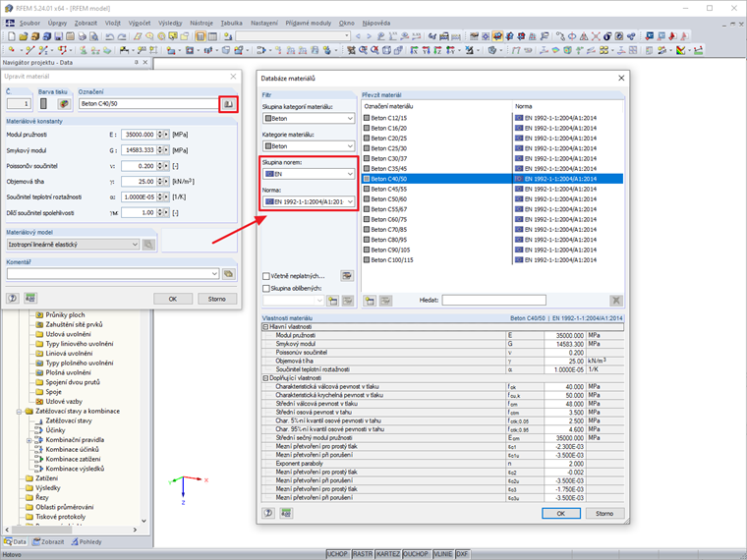Click the gray Barva tisku color swatch
This screenshot has width=747, height=560.
(43, 104)
